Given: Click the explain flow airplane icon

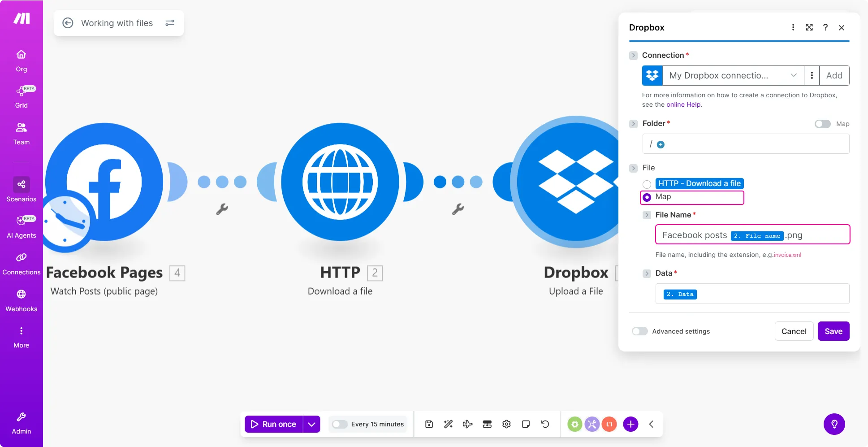Looking at the screenshot, I should (468, 424).
